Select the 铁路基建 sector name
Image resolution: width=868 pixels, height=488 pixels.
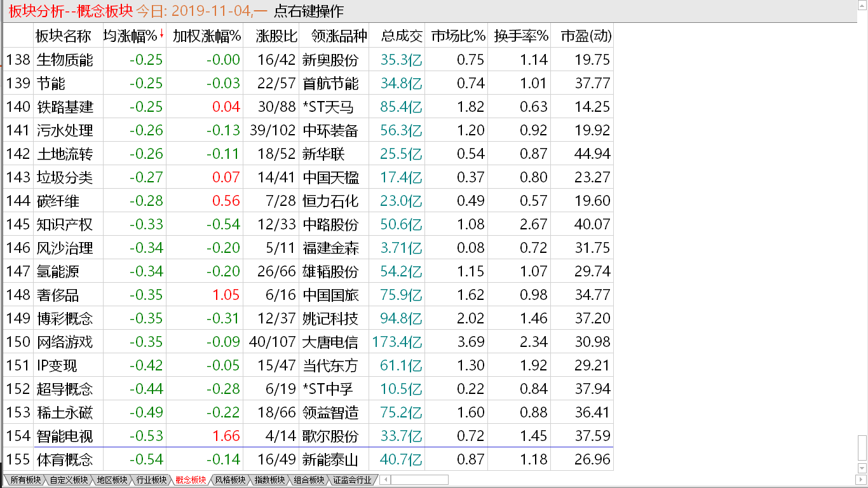[65, 107]
